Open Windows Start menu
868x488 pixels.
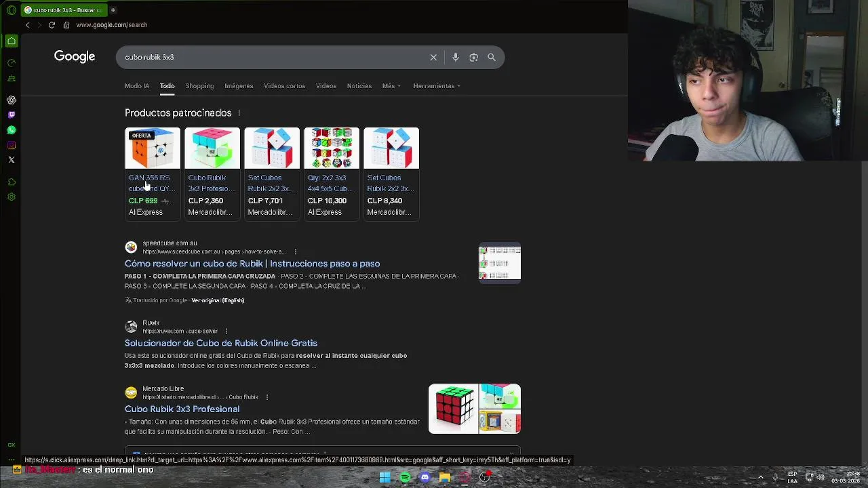coord(384,478)
